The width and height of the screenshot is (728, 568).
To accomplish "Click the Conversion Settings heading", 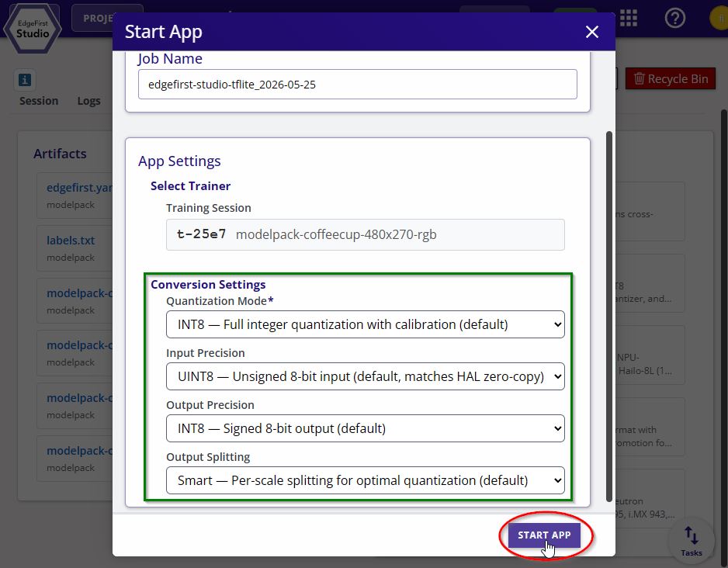I will pos(208,285).
